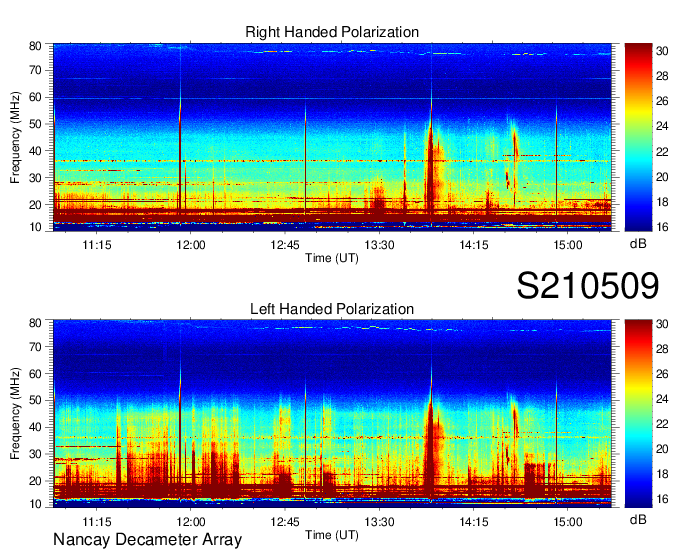Click the 10 MHz tick of Right Handed plot
This screenshot has width=680, height=552.
coord(35,227)
